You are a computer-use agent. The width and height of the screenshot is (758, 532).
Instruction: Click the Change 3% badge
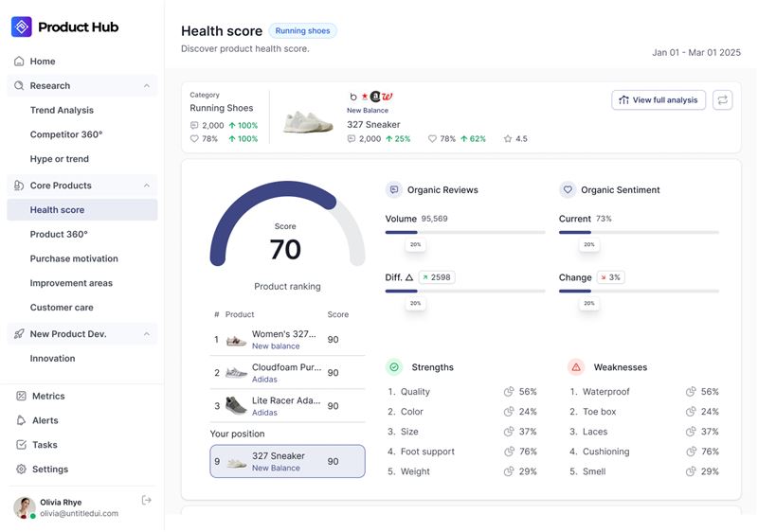(x=611, y=277)
